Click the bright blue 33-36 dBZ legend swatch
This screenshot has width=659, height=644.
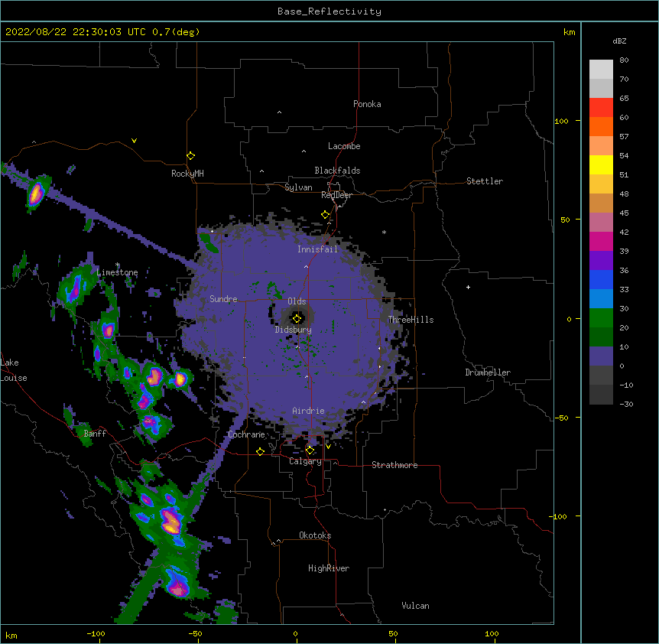point(601,279)
